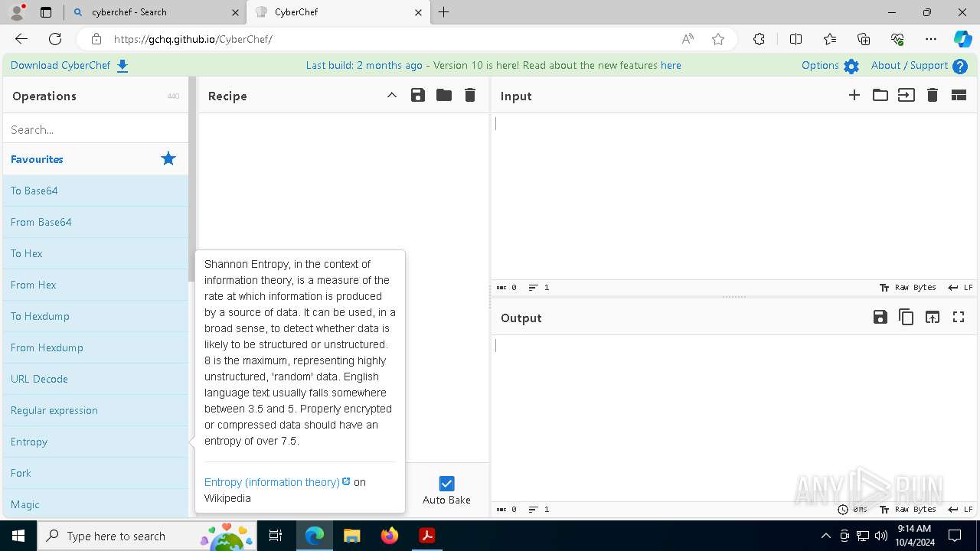Open input LF end-of-line selector

(960, 288)
